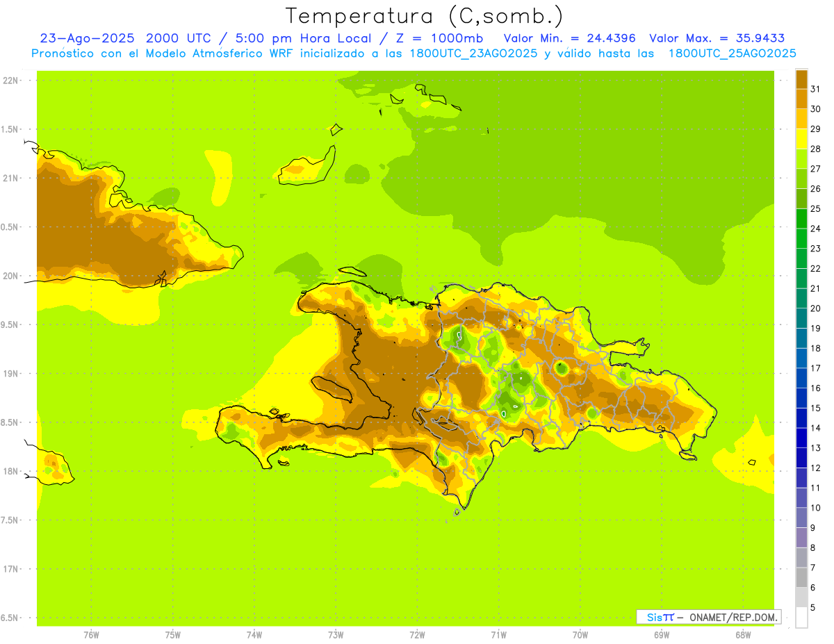Click the '68W' longitude label
The height and width of the screenshot is (644, 834).
(743, 634)
